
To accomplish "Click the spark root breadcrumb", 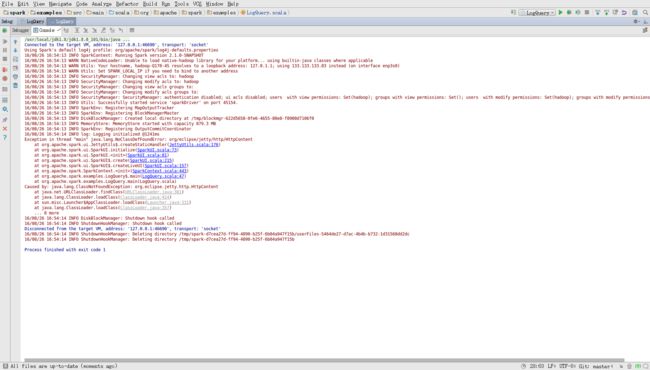I will (15, 12).
